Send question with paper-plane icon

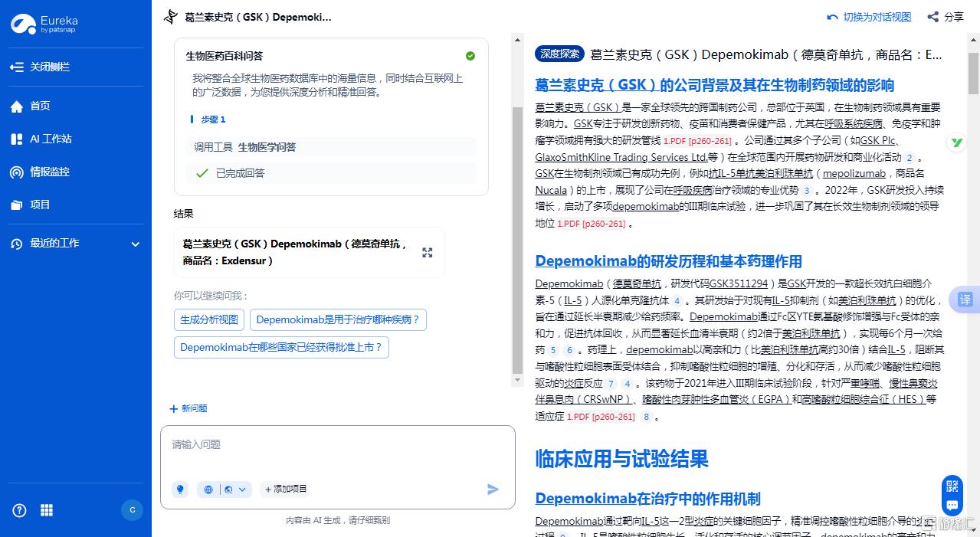pos(493,489)
